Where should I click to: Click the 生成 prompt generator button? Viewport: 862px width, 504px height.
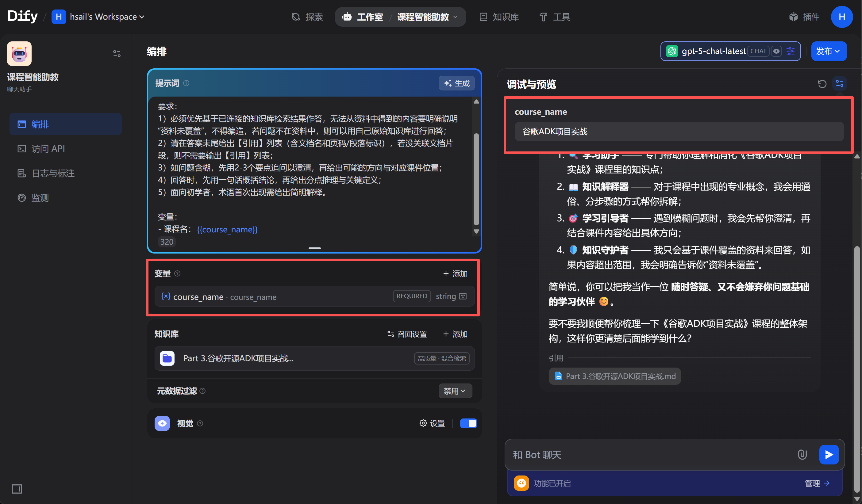457,83
